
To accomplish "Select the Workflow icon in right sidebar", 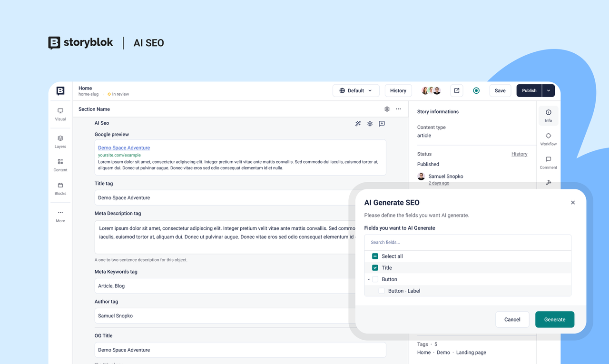I will tap(548, 138).
